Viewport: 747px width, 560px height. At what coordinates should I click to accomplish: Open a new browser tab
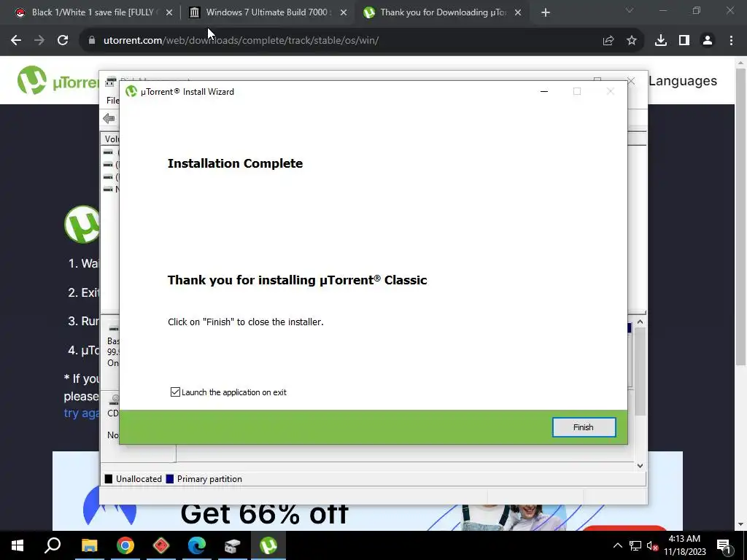[x=546, y=13]
